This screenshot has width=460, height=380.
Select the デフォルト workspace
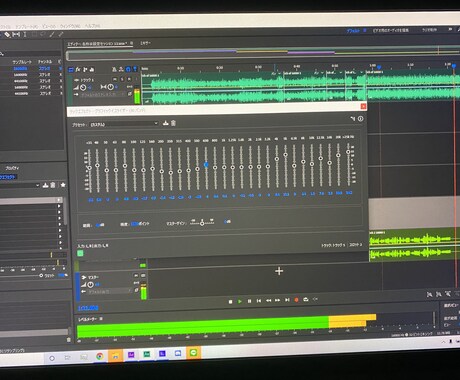353,31
